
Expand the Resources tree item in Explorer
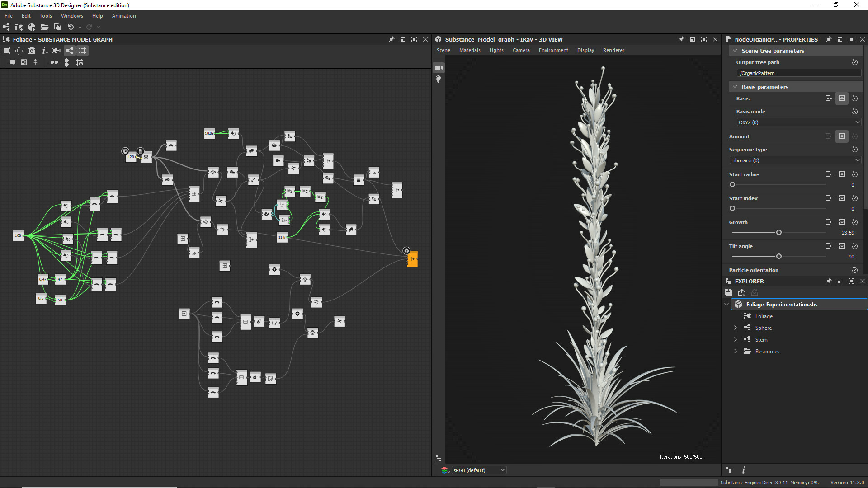coord(735,351)
